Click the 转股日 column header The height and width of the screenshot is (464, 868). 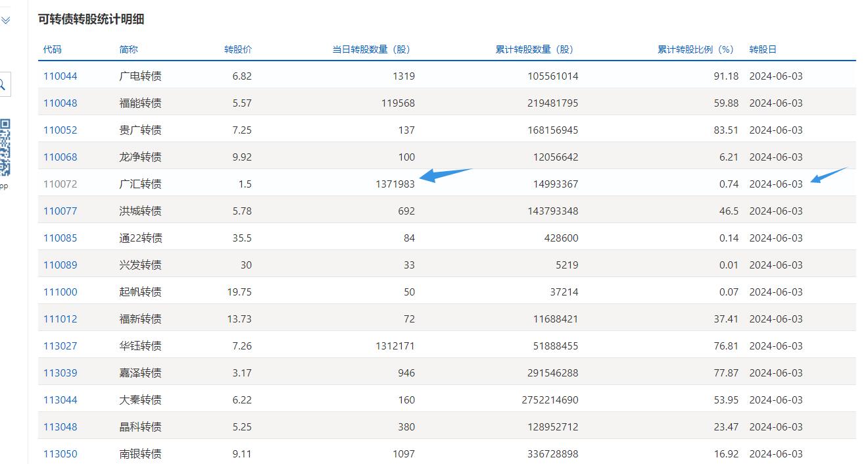763,49
